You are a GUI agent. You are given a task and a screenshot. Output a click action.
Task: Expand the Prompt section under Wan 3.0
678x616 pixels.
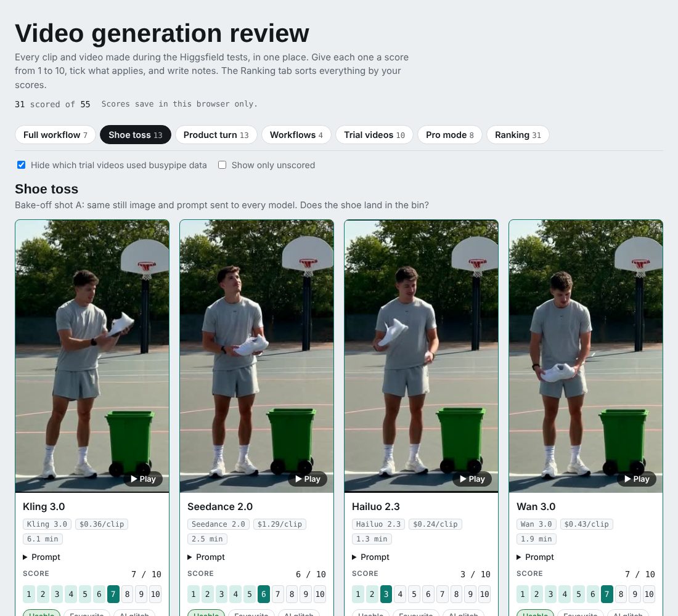(535, 557)
